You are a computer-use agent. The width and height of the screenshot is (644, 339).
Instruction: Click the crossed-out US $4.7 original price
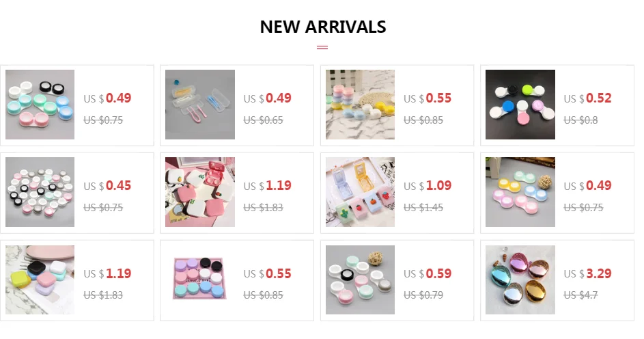pos(580,295)
